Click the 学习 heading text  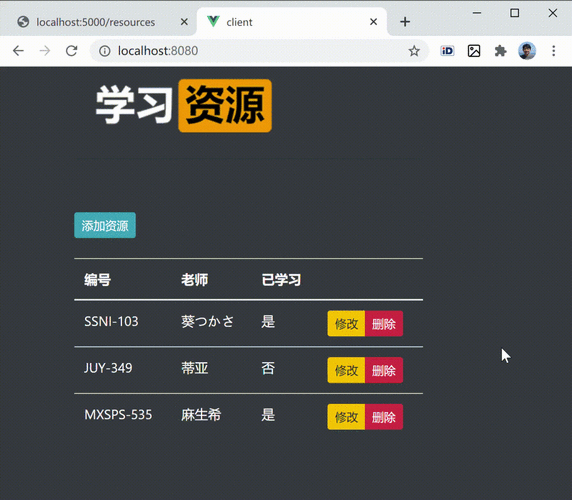[134, 105]
